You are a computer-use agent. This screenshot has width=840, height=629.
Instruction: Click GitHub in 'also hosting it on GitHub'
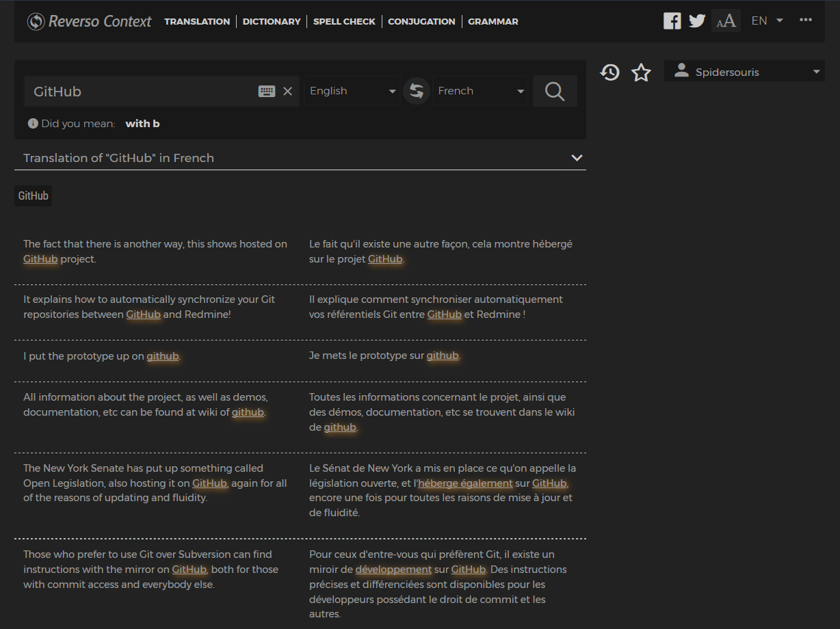click(209, 483)
